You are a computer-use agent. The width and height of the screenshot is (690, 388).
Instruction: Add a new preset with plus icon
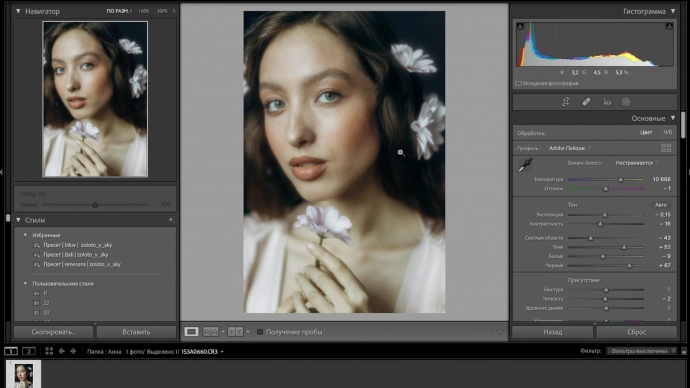tap(171, 220)
